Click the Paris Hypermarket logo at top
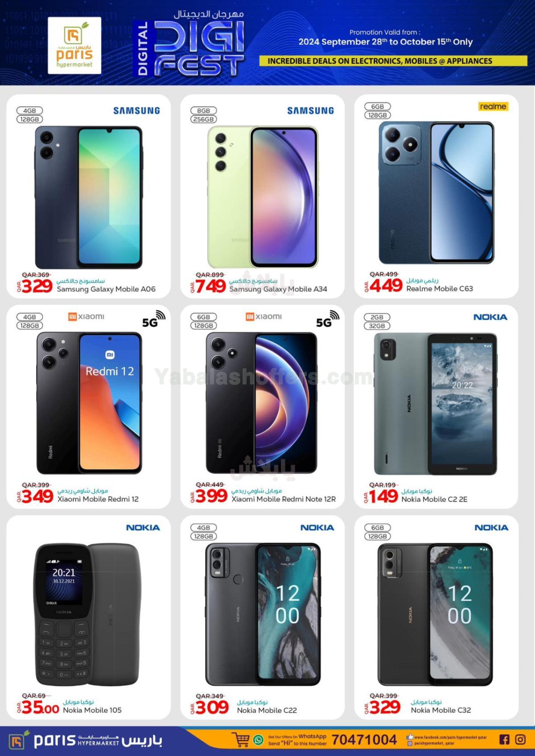 coord(74,45)
